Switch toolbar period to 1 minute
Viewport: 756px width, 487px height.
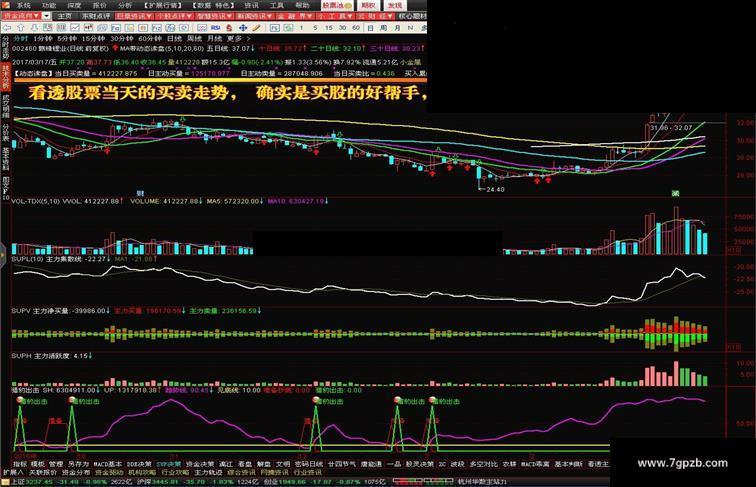tap(301, 28)
